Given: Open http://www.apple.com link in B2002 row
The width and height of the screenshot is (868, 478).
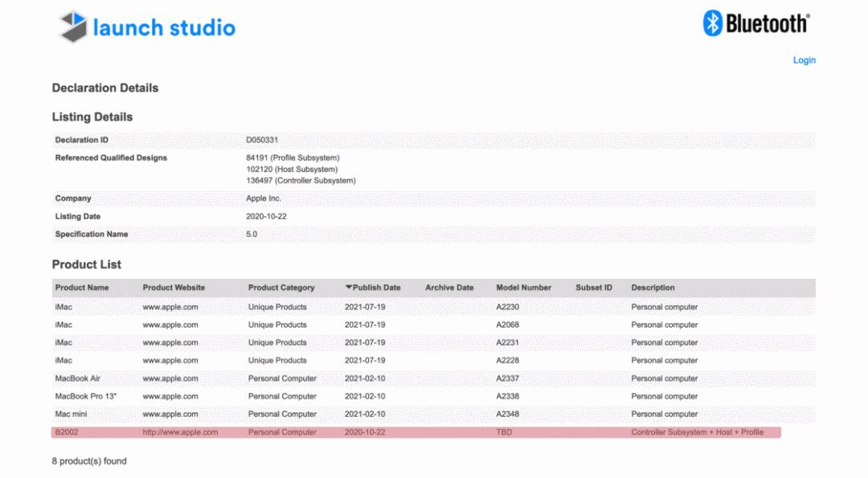Looking at the screenshot, I should 180,432.
